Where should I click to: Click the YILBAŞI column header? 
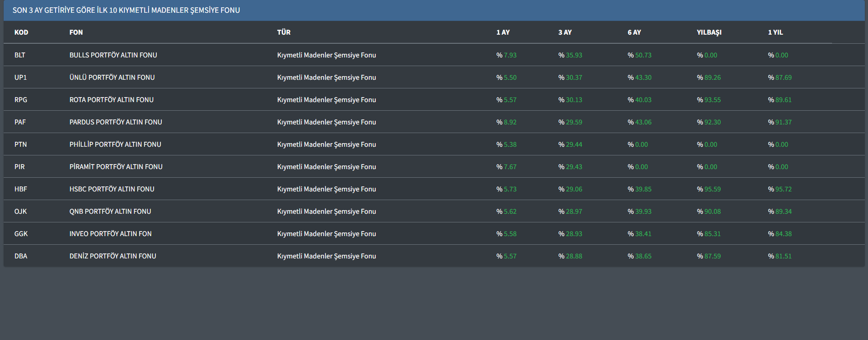pyautogui.click(x=709, y=32)
